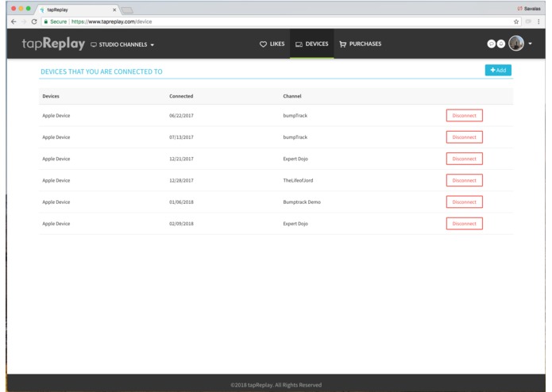
Task: Bookmark page with the star icon
Action: [x=516, y=21]
